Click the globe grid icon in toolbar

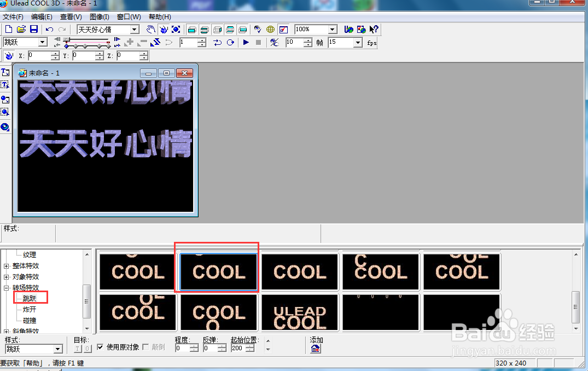click(x=270, y=29)
